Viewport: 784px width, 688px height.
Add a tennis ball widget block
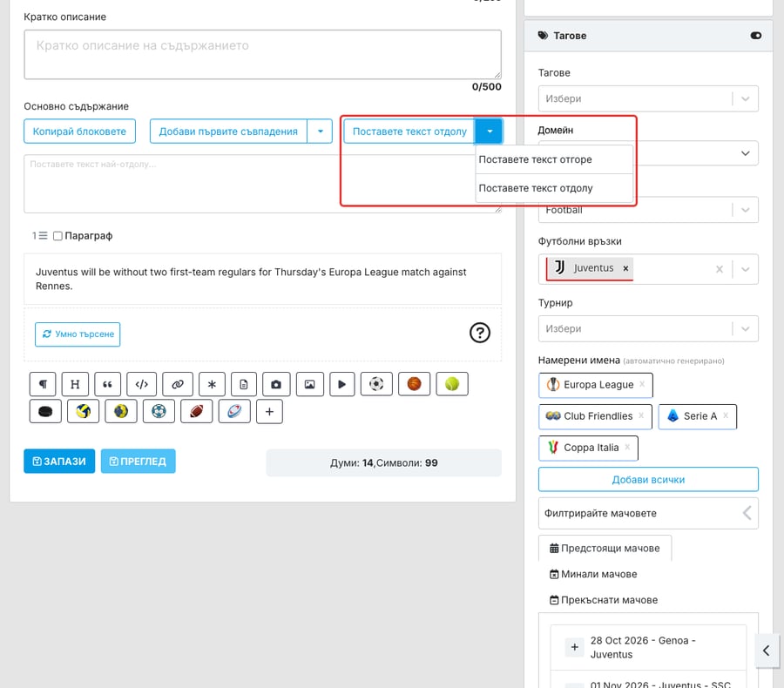tap(452, 384)
